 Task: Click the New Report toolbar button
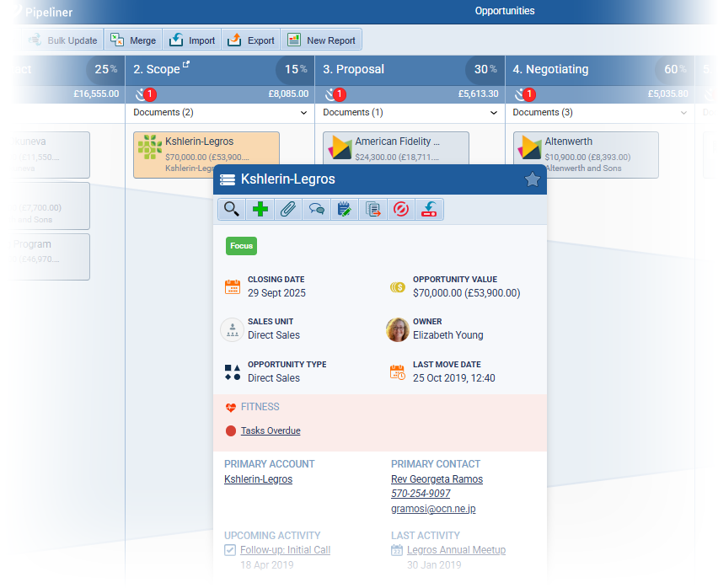[x=321, y=40]
